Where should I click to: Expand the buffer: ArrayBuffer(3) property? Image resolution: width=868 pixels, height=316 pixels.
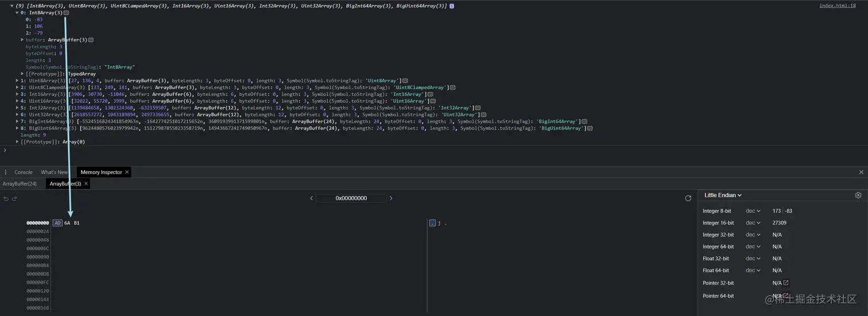22,40
